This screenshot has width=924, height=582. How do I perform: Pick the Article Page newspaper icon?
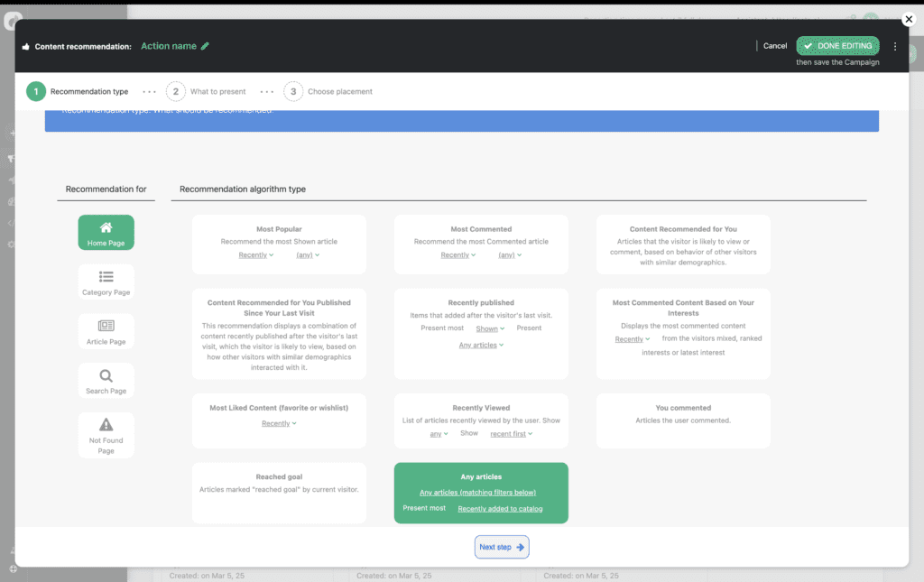click(106, 326)
